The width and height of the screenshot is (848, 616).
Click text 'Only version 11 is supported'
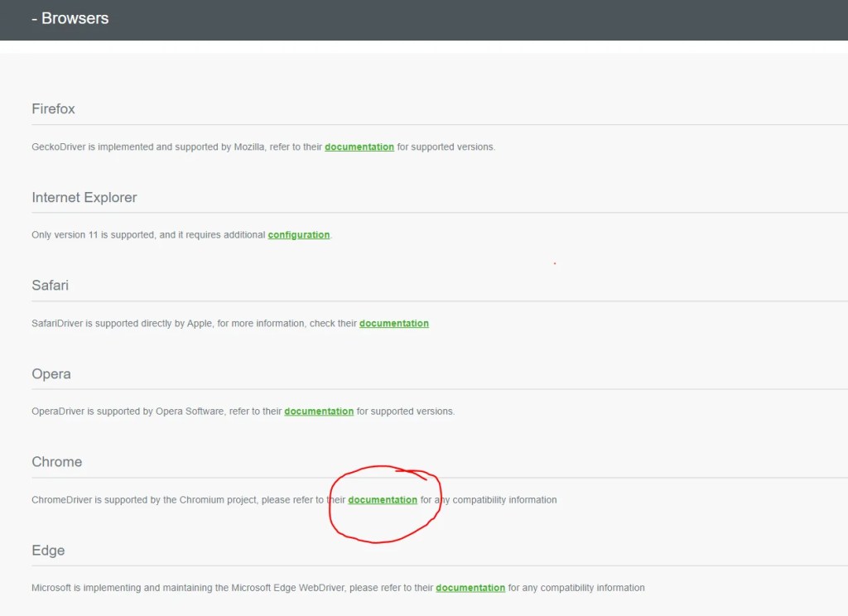tap(93, 234)
